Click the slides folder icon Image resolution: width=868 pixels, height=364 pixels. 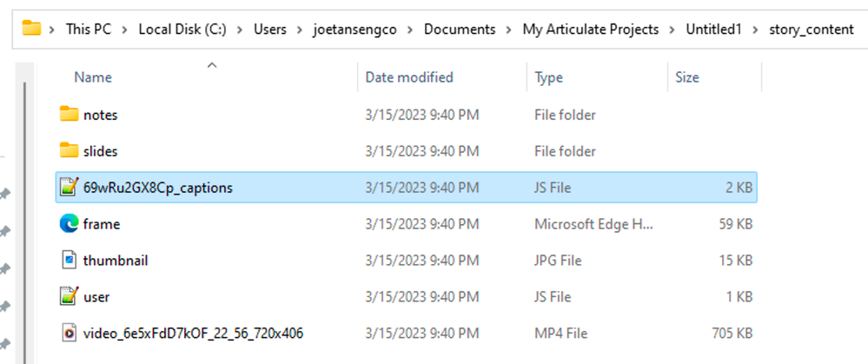pyautogui.click(x=70, y=151)
